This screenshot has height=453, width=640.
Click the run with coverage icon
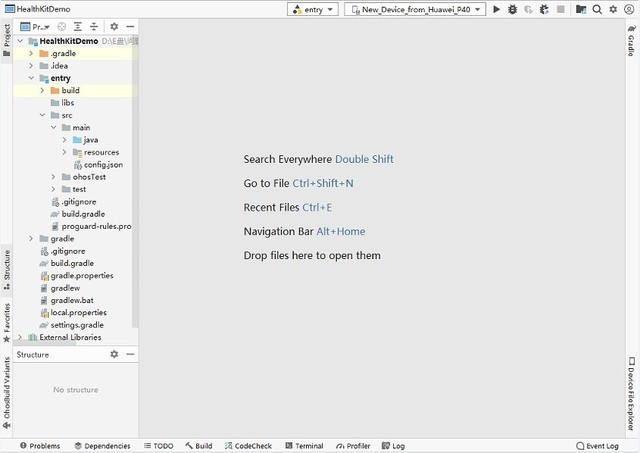[x=528, y=9]
